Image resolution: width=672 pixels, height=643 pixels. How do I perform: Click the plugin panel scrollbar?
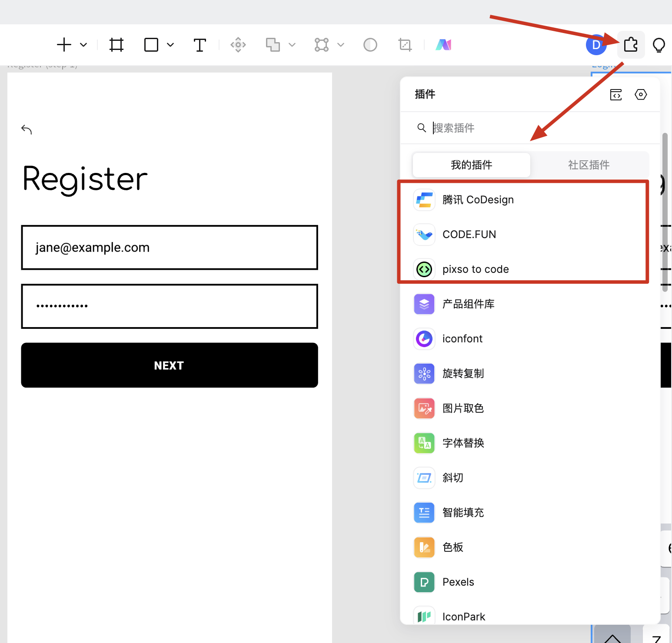tap(665, 213)
